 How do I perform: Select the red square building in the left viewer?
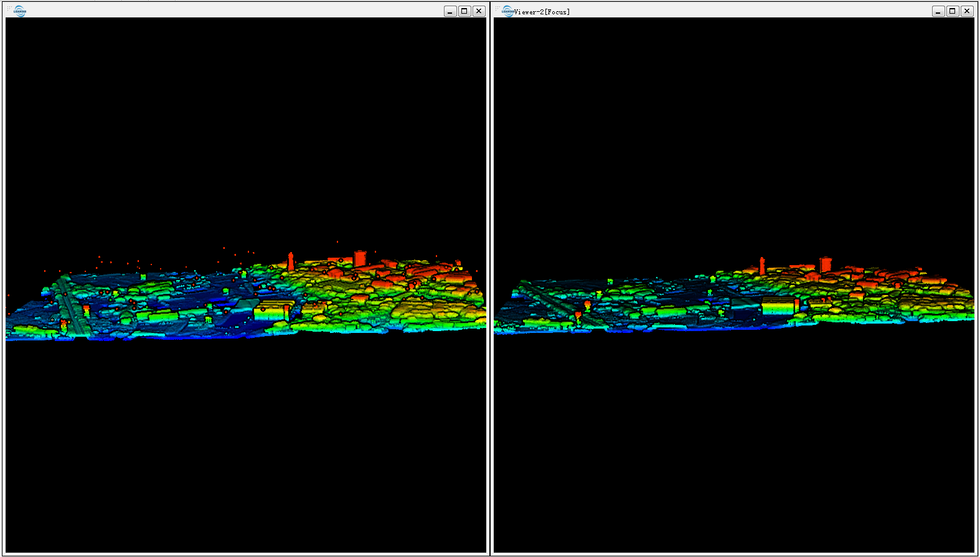[360, 258]
